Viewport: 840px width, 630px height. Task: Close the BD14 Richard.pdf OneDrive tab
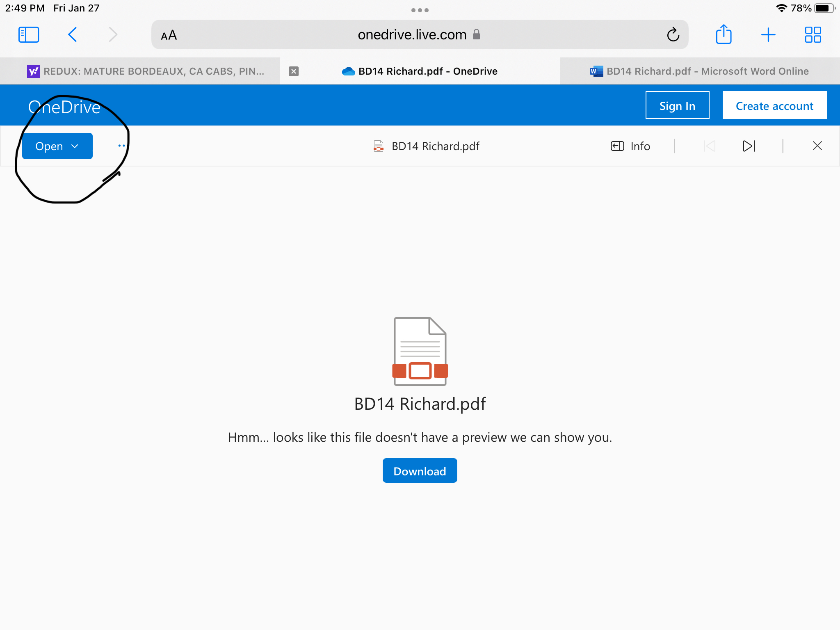coord(294,71)
